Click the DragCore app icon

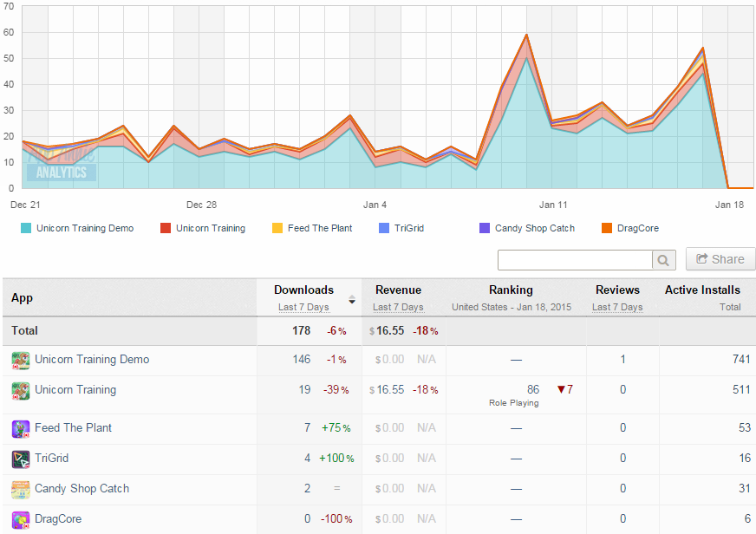[x=21, y=520]
